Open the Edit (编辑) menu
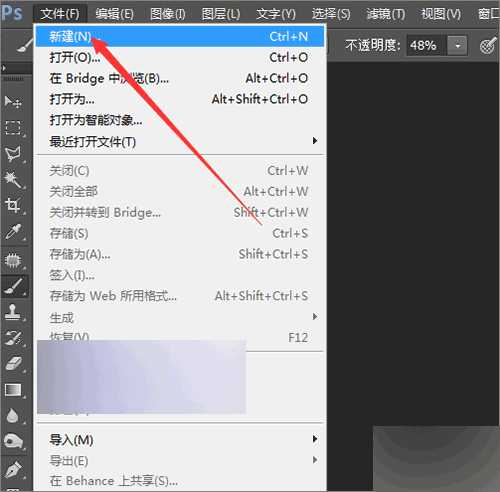The width and height of the screenshot is (500, 492). pyautogui.click(x=114, y=14)
